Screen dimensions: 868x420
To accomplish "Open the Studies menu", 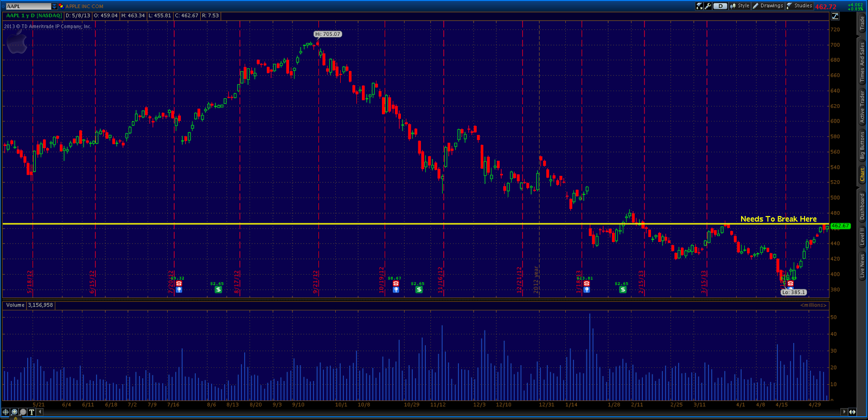I will (799, 6).
